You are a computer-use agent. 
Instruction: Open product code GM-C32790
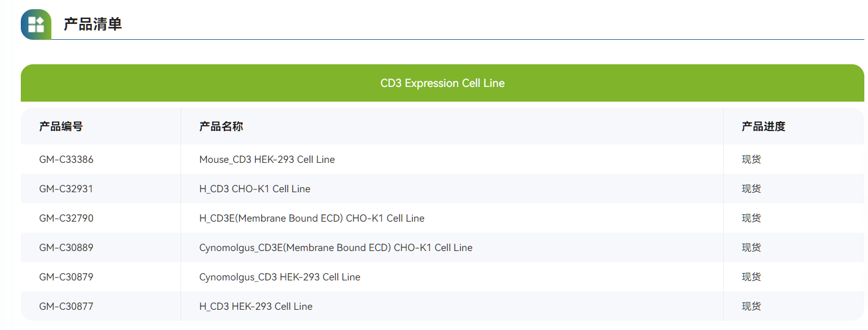66,219
